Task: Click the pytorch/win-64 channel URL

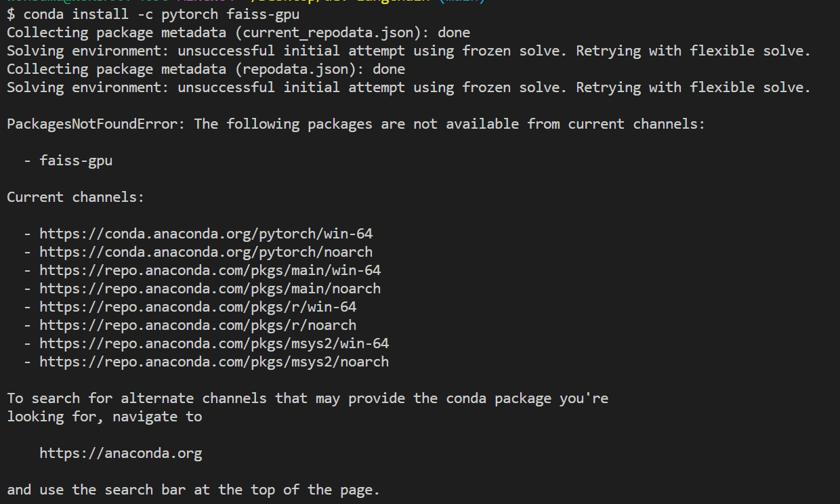Action: click(206, 234)
